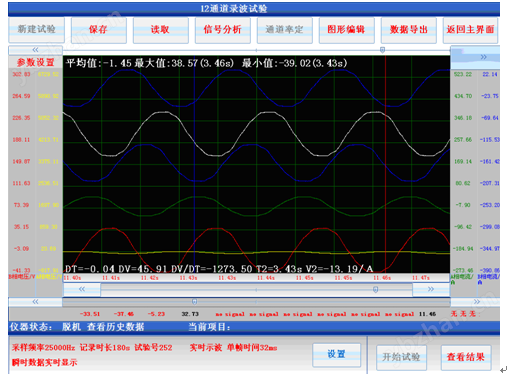509x379 pixels.
Task: Click the horizontal time slider handle below waveform
Action: [x=376, y=289]
